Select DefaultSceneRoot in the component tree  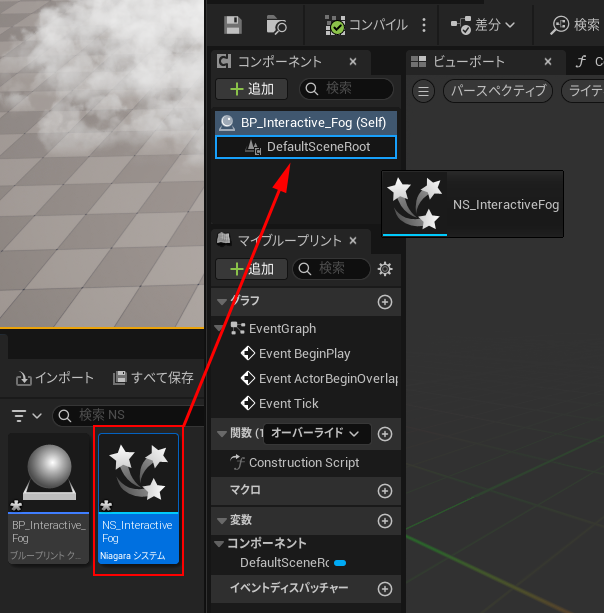pyautogui.click(x=318, y=147)
